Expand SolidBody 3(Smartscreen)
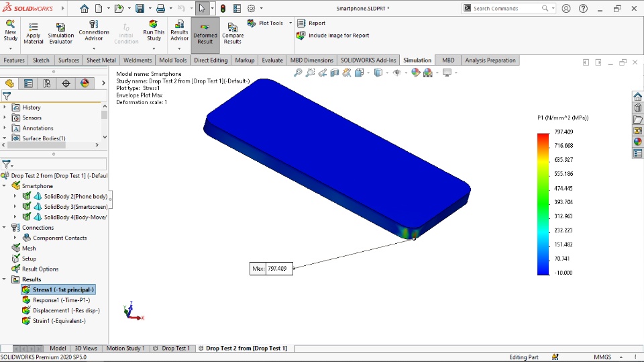 tap(15, 206)
